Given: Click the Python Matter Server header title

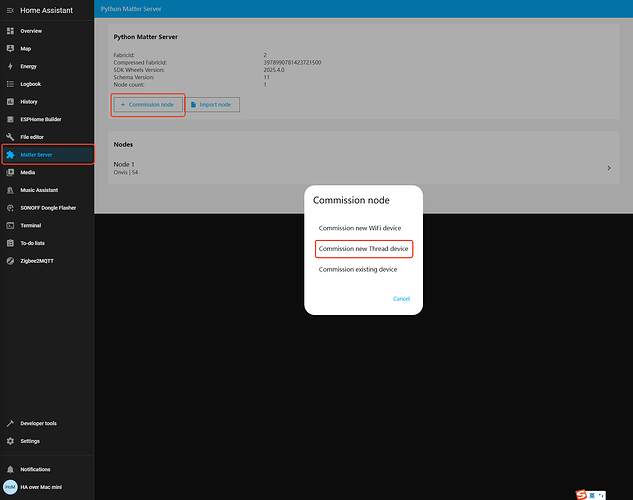Looking at the screenshot, I should click(x=131, y=9).
